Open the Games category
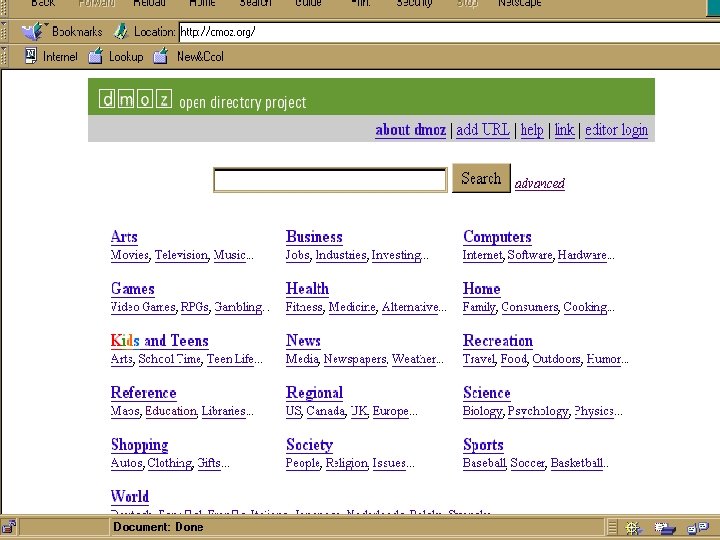 (x=133, y=289)
